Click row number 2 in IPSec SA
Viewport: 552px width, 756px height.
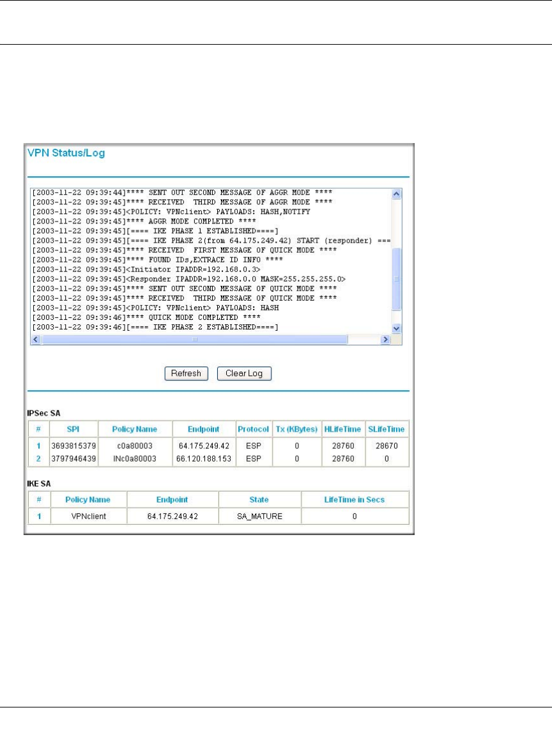[38, 458]
